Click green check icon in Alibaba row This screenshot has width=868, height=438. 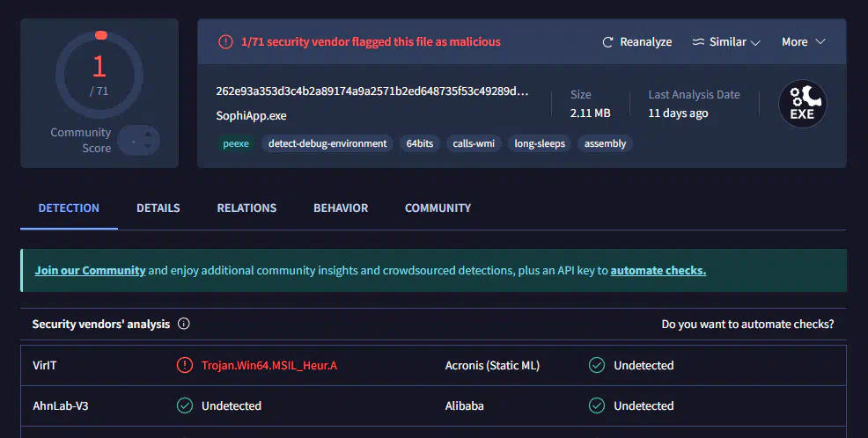pyautogui.click(x=597, y=406)
